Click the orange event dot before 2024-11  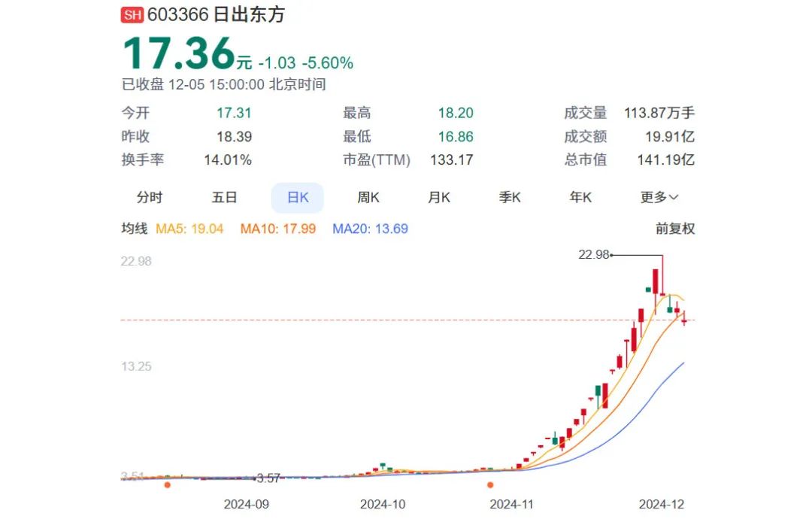pyautogui.click(x=490, y=485)
